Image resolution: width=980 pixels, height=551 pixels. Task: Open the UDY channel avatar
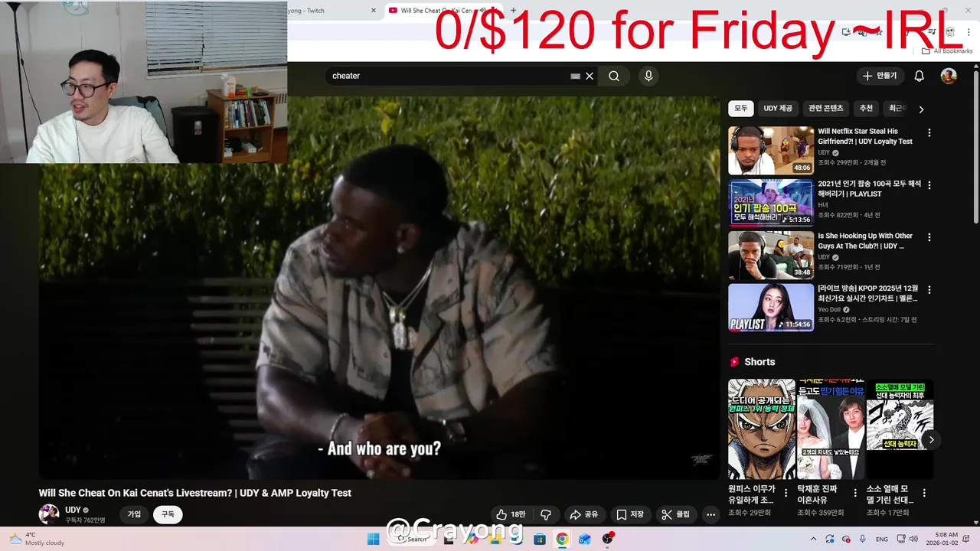pyautogui.click(x=49, y=514)
